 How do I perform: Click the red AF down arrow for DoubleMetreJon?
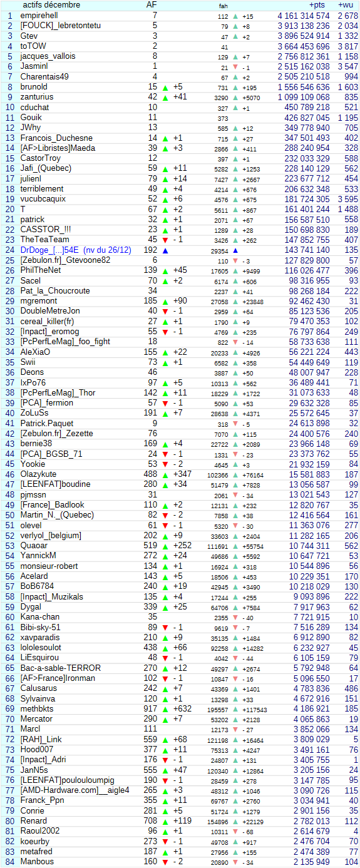165,312
